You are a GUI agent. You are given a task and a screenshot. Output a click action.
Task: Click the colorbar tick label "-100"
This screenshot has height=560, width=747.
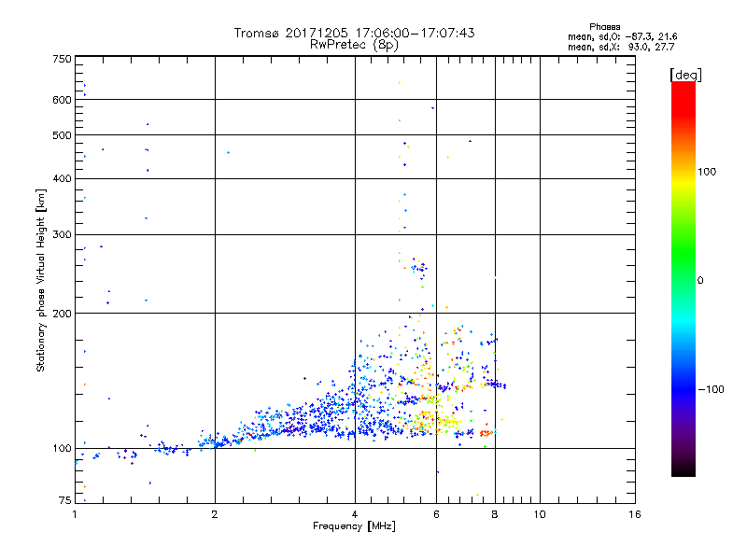click(711, 389)
